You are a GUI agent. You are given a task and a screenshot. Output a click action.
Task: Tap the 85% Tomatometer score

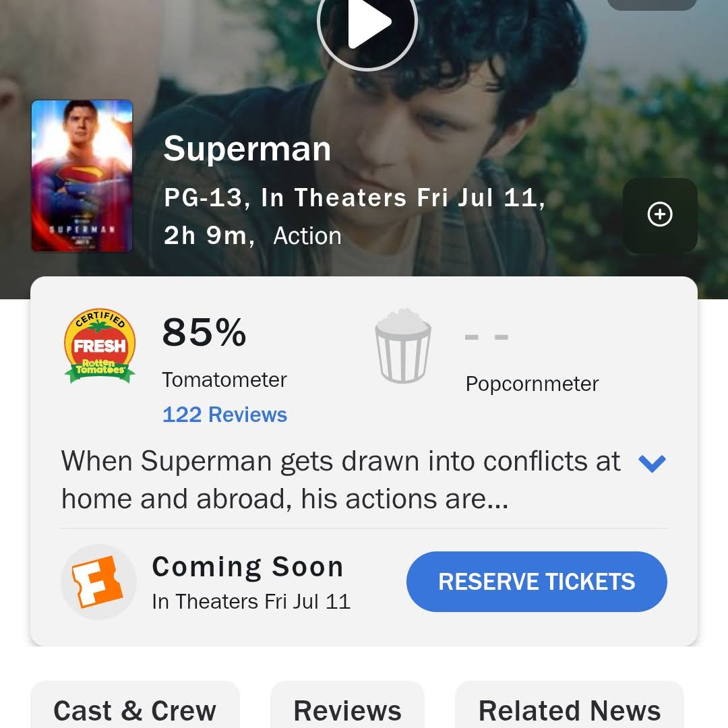(204, 332)
